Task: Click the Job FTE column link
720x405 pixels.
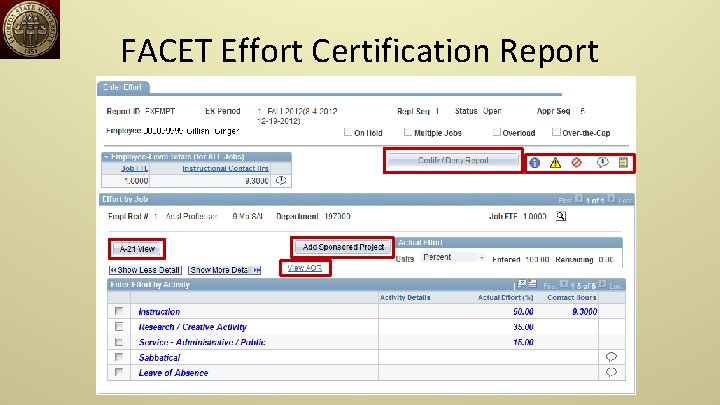Action: tap(135, 169)
